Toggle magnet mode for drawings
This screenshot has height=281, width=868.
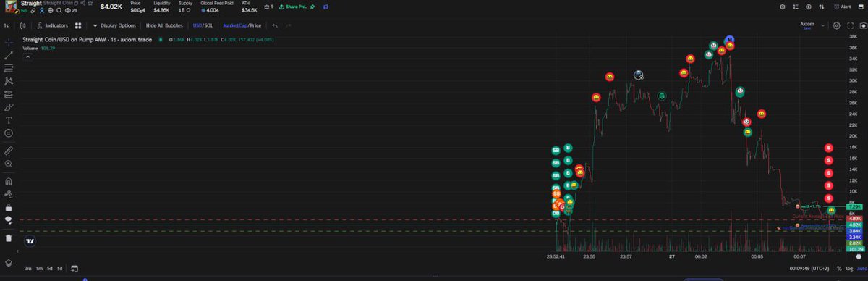click(x=9, y=181)
